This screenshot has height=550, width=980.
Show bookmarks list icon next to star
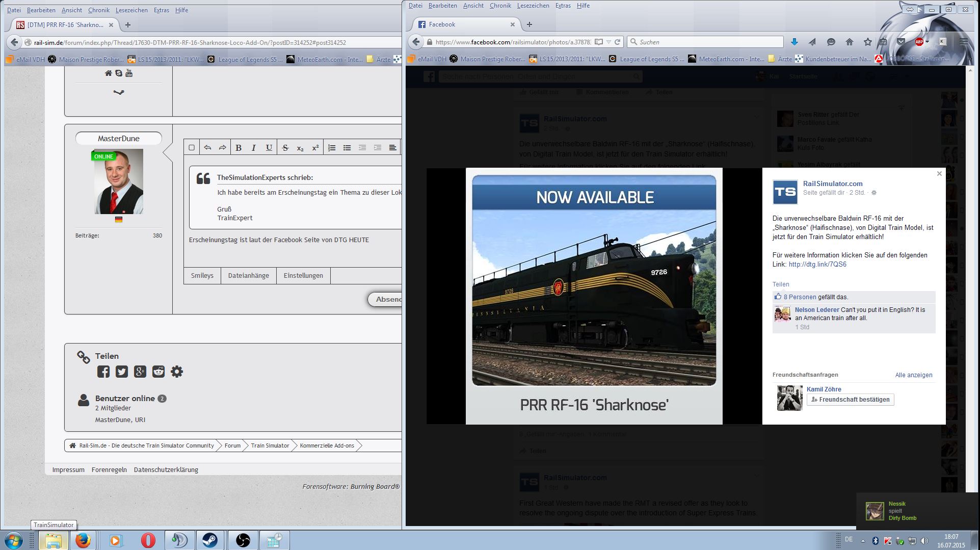[x=883, y=42]
